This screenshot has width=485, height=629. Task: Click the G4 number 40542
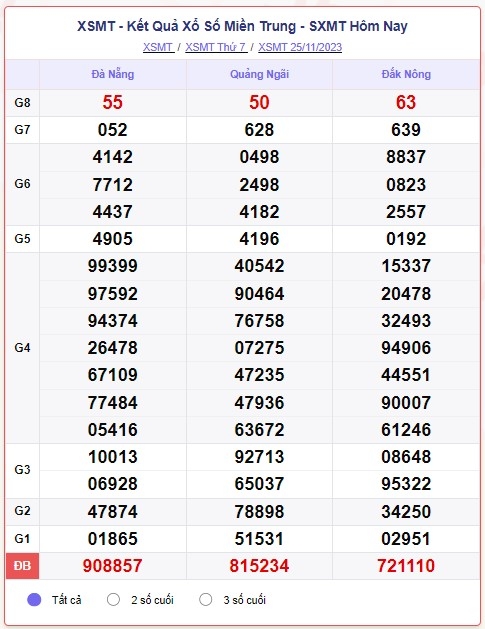click(259, 266)
